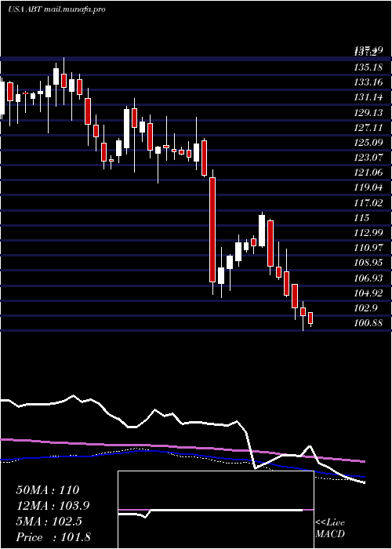The image size is (392, 549).
Task: Select the 102.9 price axis label
Action: coord(366,308)
